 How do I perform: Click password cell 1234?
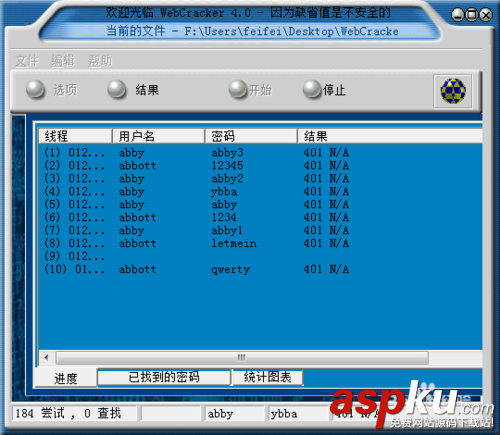click(x=224, y=217)
